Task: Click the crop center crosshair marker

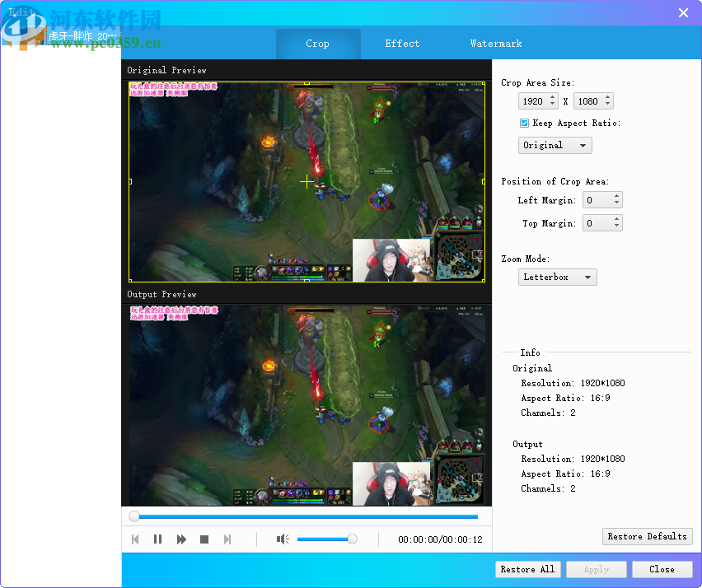Action: pos(307,182)
